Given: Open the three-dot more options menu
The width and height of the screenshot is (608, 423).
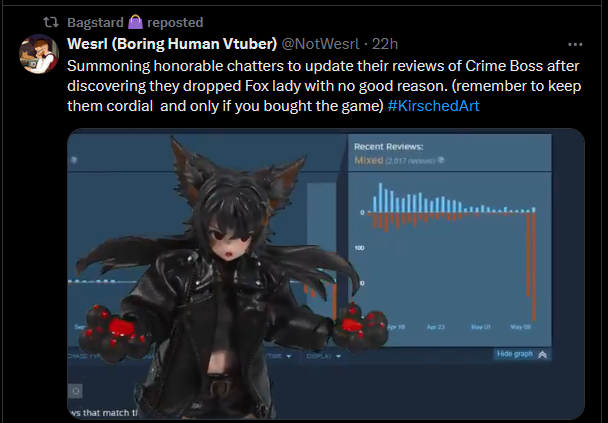Looking at the screenshot, I should (575, 45).
